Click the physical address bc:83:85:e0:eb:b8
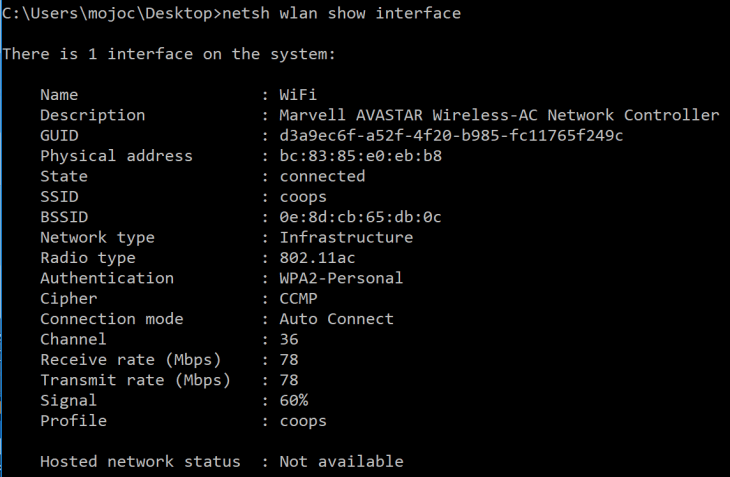 [x=360, y=156]
